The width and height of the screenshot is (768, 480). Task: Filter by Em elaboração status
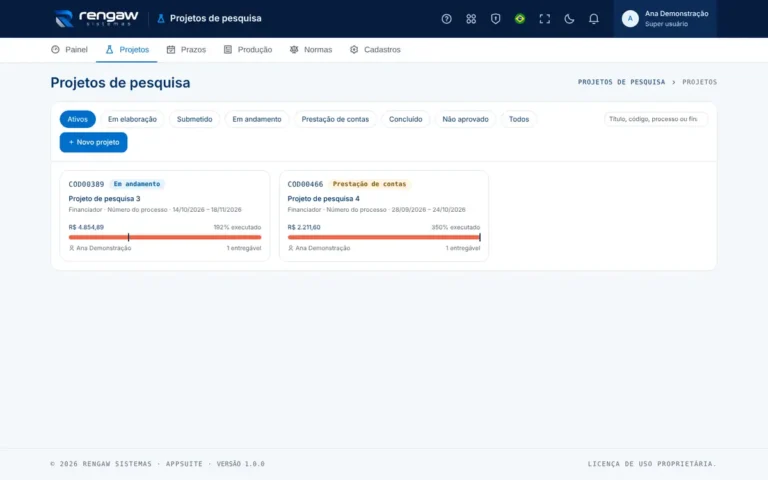(132, 119)
